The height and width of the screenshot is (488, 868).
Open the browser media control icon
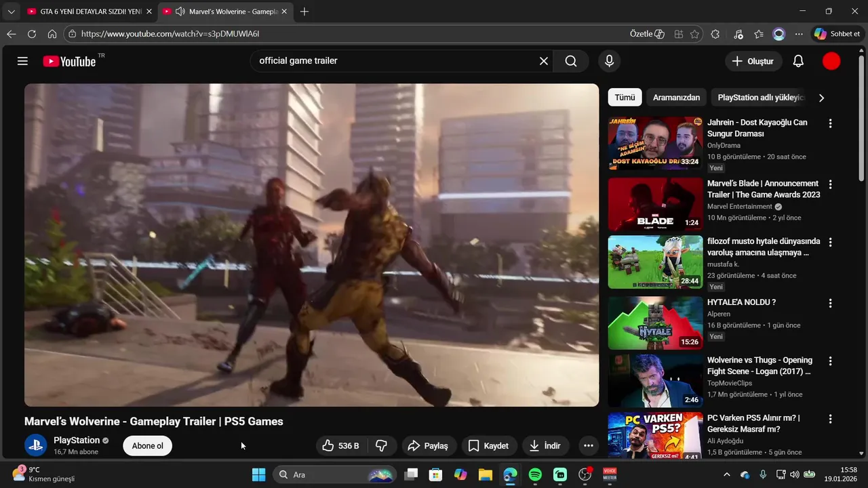(738, 34)
